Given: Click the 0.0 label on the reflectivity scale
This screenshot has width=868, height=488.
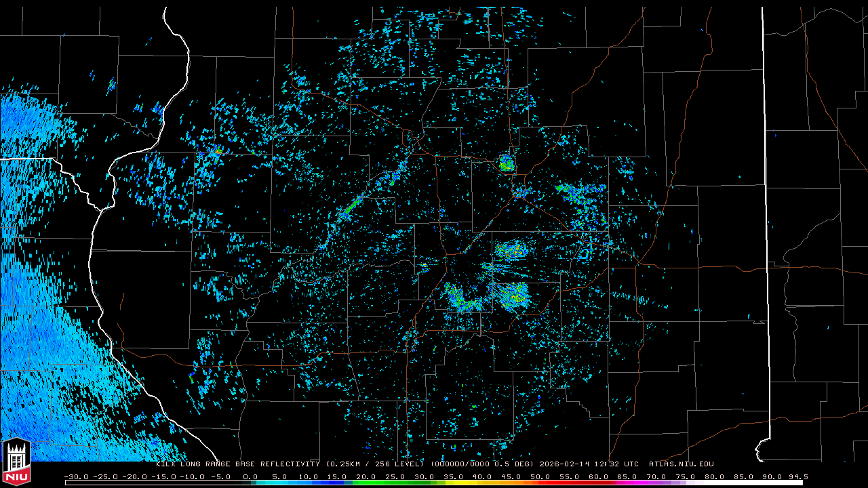Looking at the screenshot, I should click(250, 476).
